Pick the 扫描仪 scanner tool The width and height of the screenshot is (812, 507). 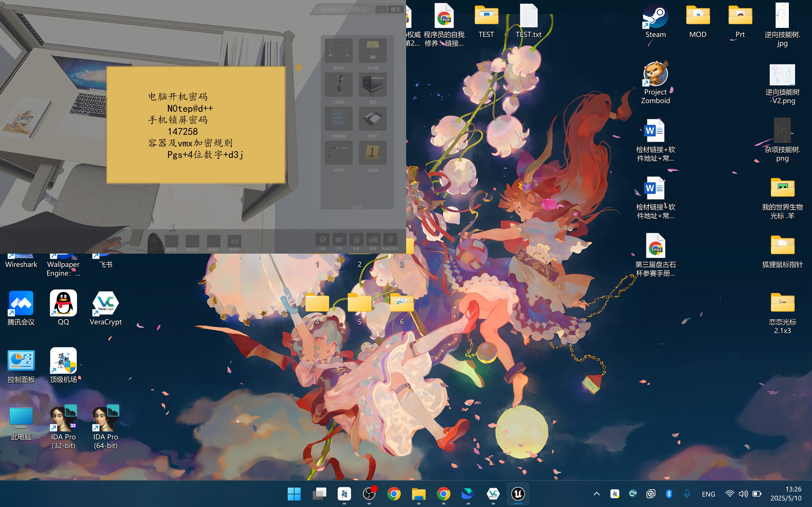coord(338,85)
